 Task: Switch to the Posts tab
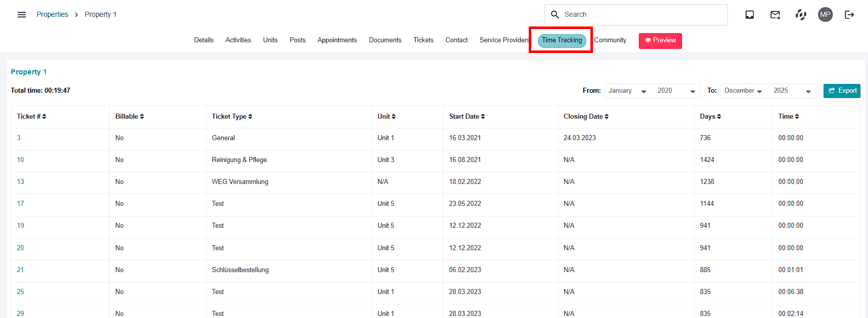click(x=297, y=40)
